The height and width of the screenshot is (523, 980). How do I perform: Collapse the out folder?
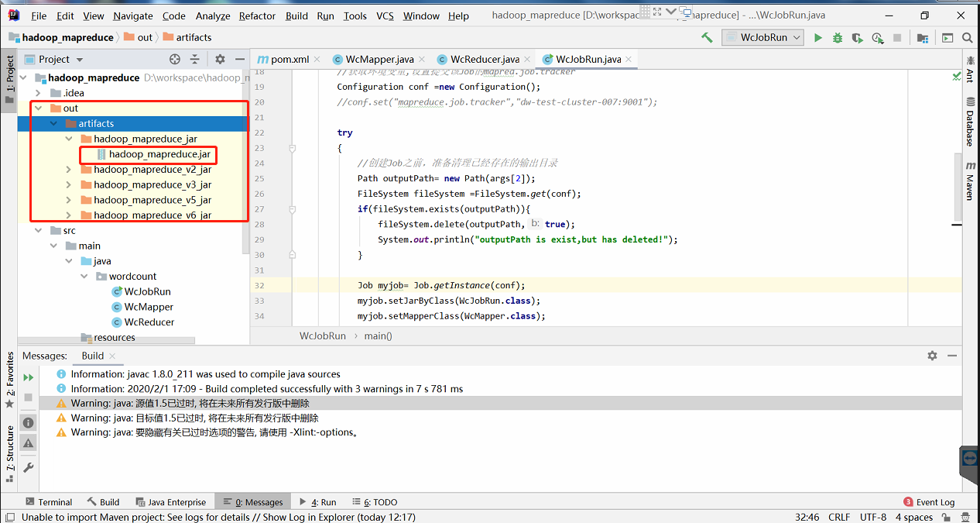(x=38, y=108)
